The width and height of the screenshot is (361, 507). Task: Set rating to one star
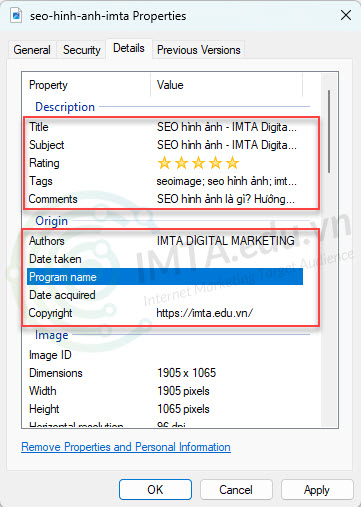(x=164, y=163)
